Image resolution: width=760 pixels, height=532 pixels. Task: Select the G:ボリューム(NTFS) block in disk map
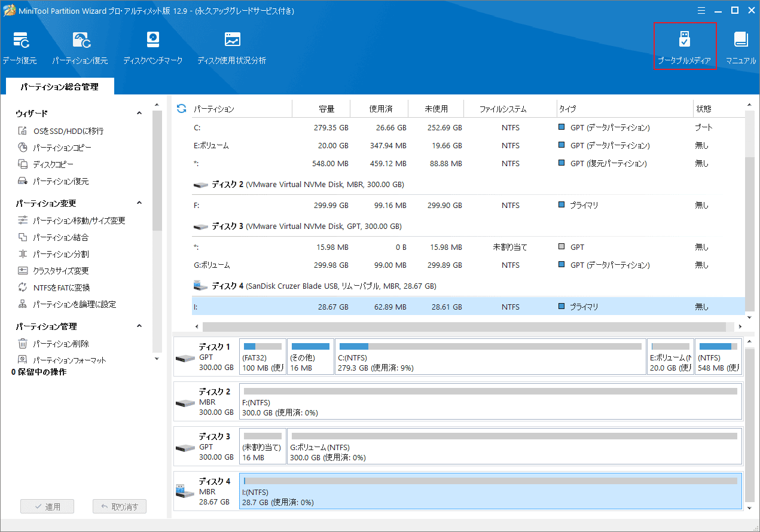[514, 447]
